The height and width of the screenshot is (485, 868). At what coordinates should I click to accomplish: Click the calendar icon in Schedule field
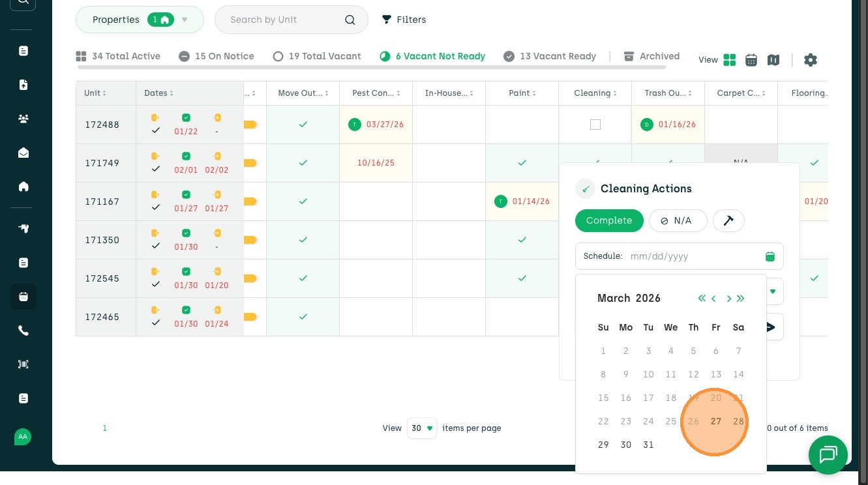tap(770, 257)
